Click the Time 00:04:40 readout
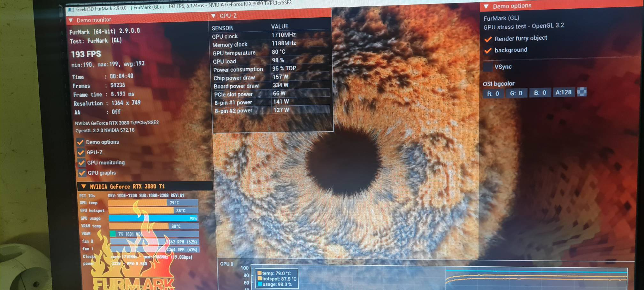Screen dimensions: 644x290 click(103, 77)
